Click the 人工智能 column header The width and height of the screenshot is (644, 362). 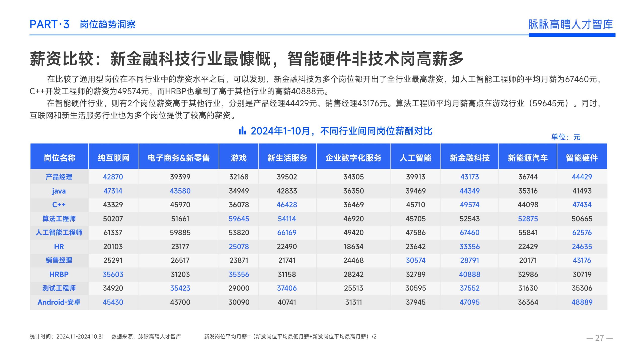pos(415,158)
